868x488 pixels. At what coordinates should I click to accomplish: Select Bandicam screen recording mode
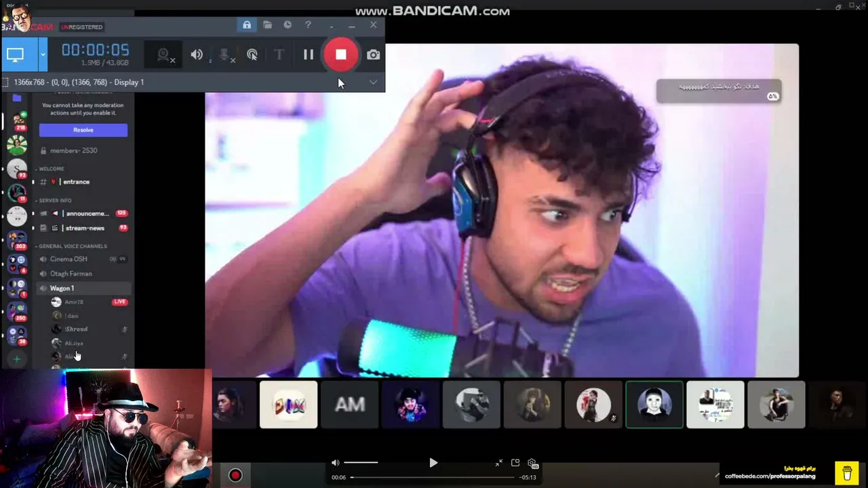pos(16,55)
